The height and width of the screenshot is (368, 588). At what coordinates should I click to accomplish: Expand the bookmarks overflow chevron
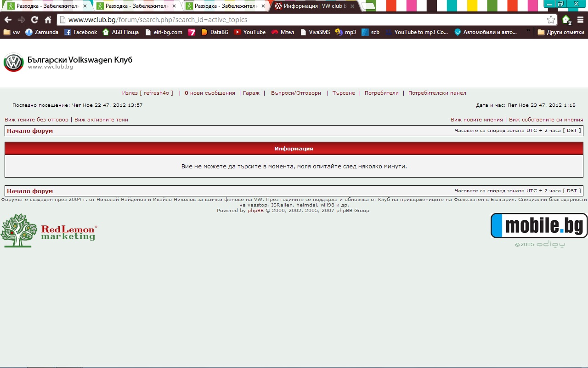coord(528,31)
